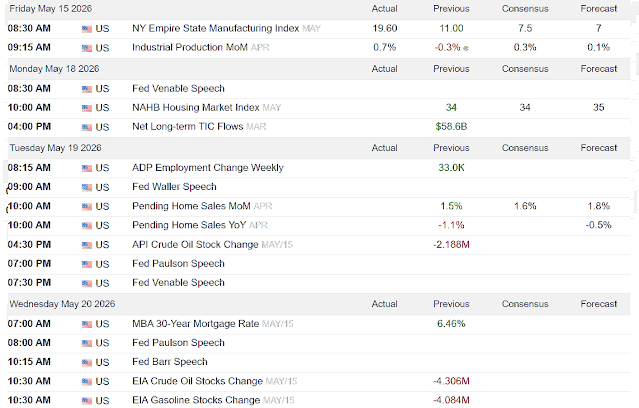Image resolution: width=639 pixels, height=408 pixels.
Task: Open Fed Paulson Speech at 07:00 PM
Action: point(178,263)
